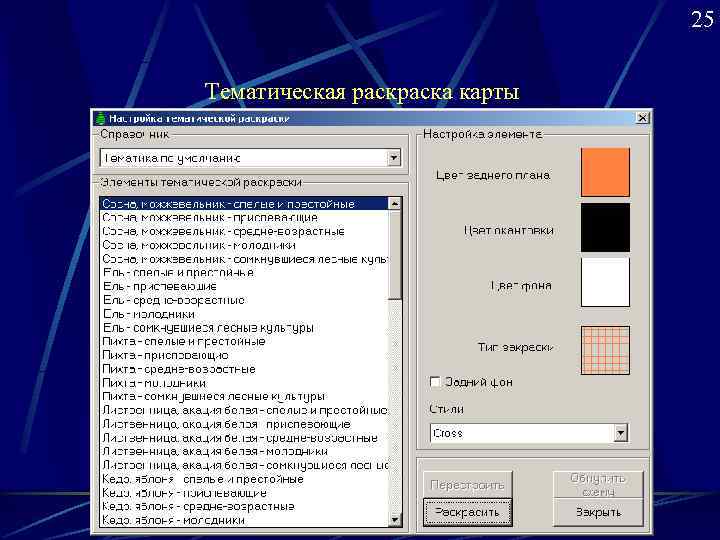Select Кедр, яблоня - спелые и перестойные
The width and height of the screenshot is (720, 540).
tap(244, 479)
